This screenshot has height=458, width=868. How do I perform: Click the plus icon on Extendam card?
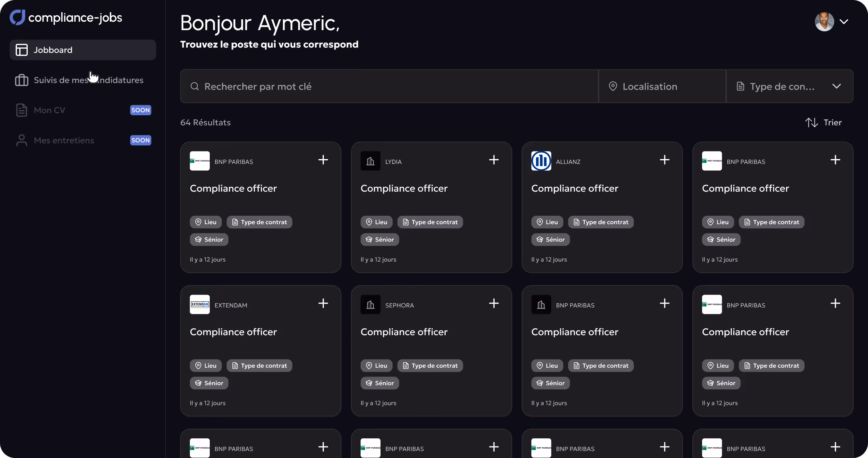coord(323,303)
